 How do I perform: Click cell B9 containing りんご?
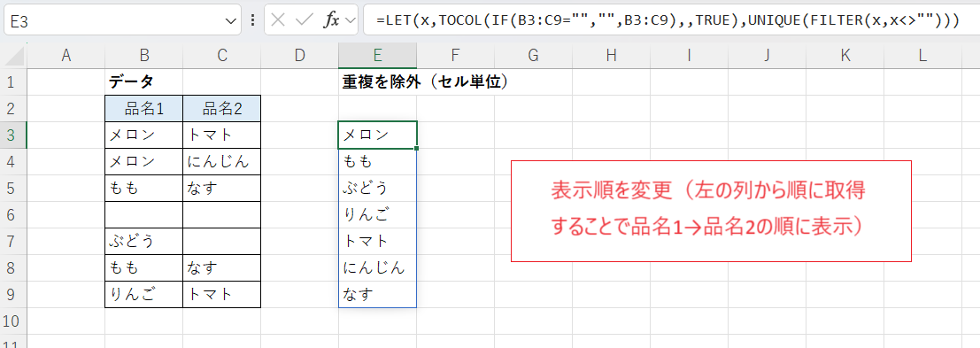click(143, 294)
